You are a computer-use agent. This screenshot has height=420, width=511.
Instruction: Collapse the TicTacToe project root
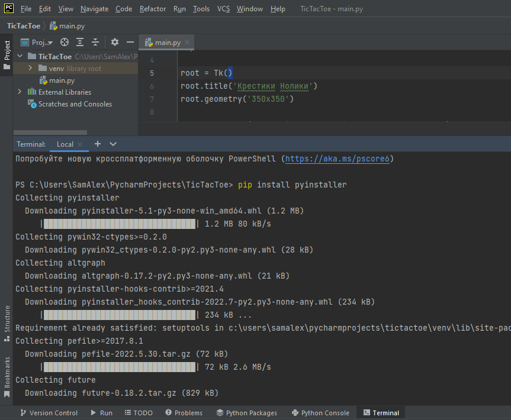pos(20,56)
